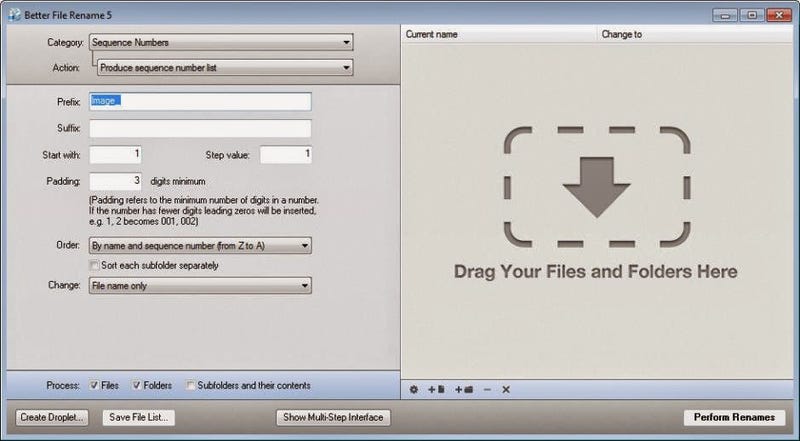Click the add files icon
The height and width of the screenshot is (441, 800).
pos(436,389)
